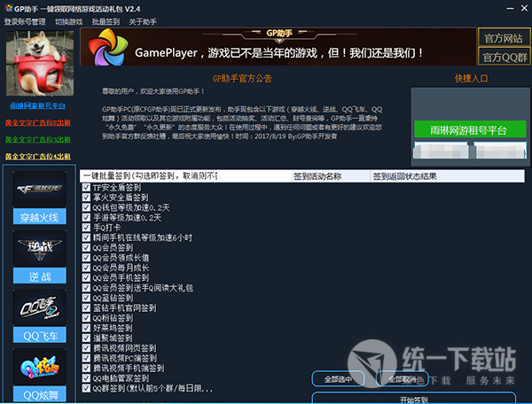This screenshot has height=404, width=532.
Task: Toggle the 腾讯视频网页签到 checkbox
Action: click(x=86, y=347)
